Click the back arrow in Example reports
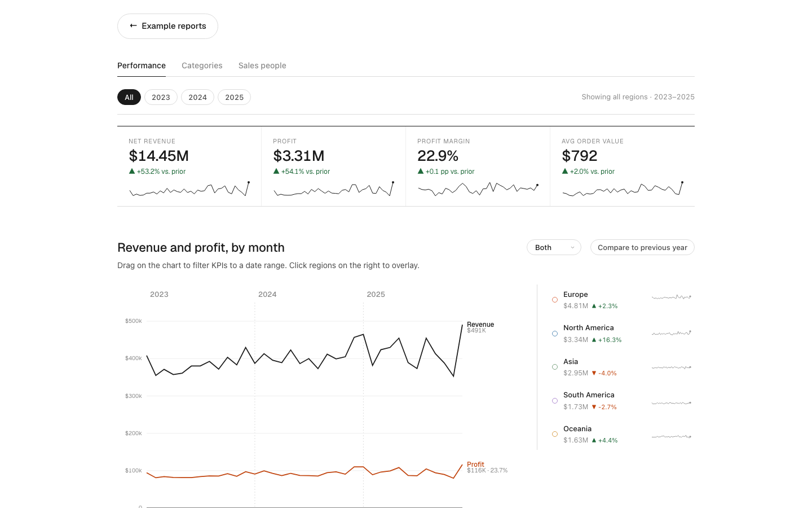The height and width of the screenshot is (508, 812). (133, 26)
